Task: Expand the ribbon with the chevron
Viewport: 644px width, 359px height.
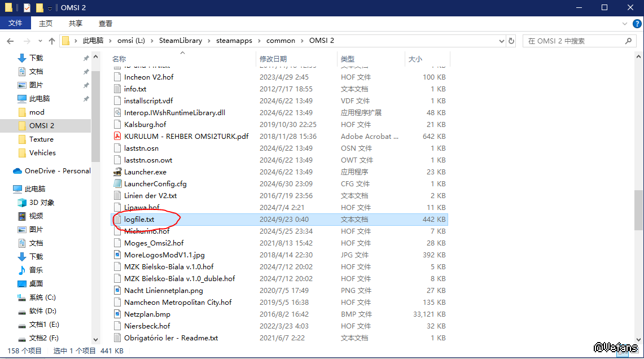Action: (x=624, y=23)
